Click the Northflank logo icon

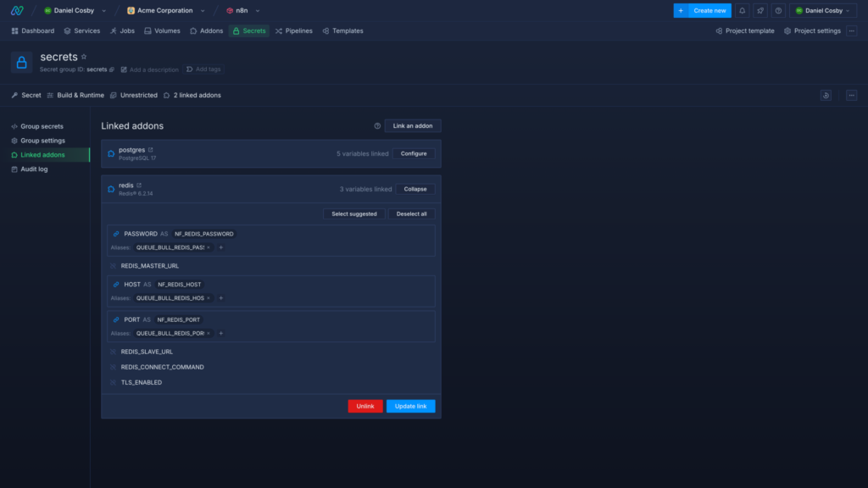click(17, 10)
